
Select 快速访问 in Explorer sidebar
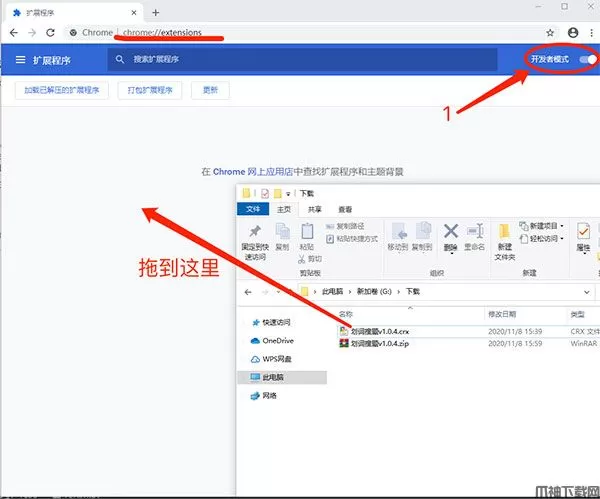click(271, 323)
